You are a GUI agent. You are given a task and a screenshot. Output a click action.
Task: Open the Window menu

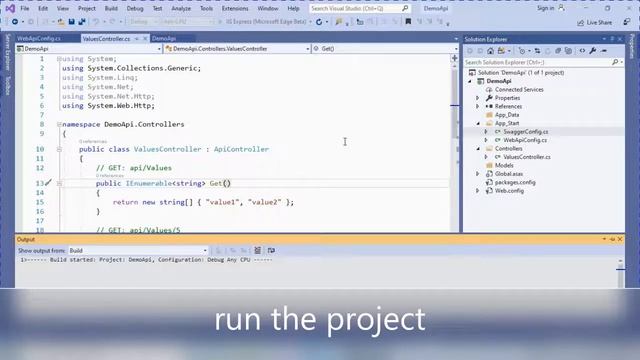tap(268, 8)
